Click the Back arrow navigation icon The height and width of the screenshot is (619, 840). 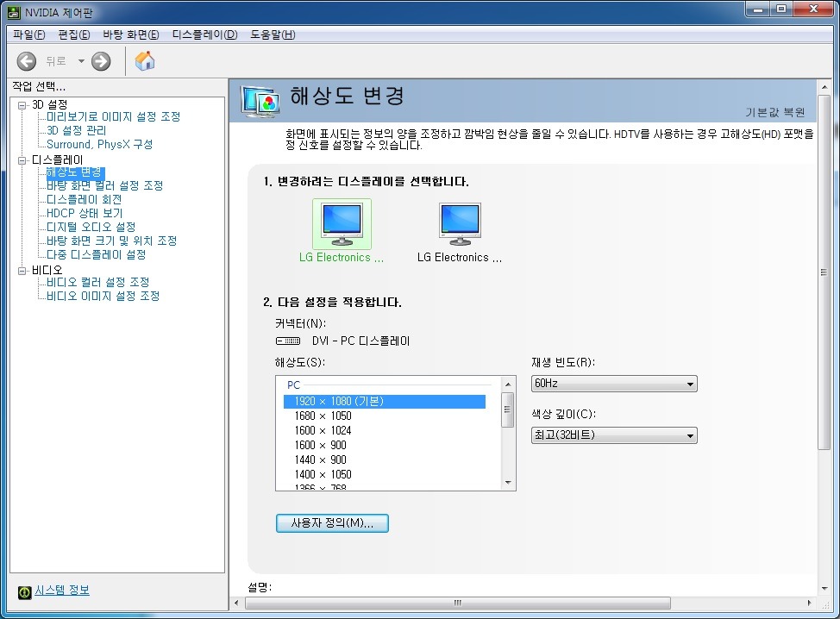[27, 61]
